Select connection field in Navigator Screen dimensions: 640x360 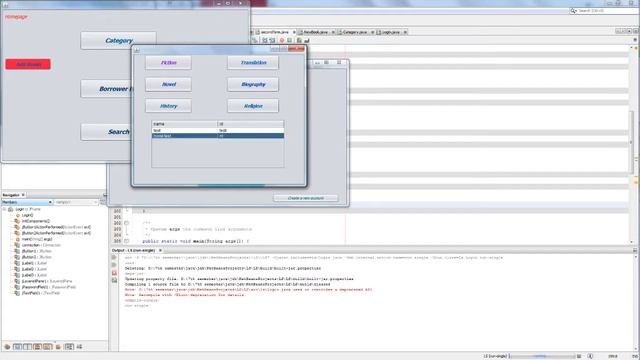(x=41, y=245)
